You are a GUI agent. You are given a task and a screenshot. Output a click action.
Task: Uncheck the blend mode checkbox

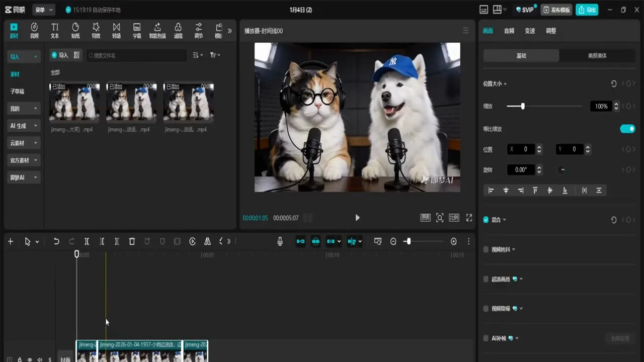[486, 220]
